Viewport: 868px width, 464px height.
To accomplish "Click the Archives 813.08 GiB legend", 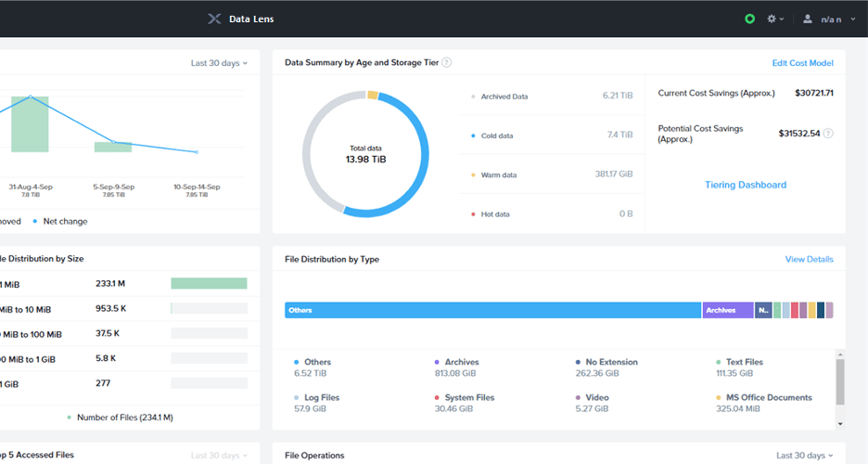I will pos(456,367).
